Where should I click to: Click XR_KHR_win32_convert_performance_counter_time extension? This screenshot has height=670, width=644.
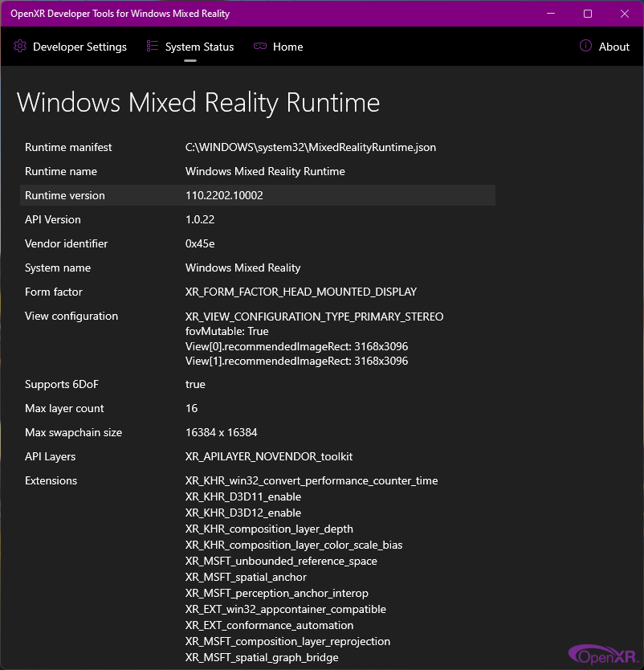pyautogui.click(x=312, y=481)
